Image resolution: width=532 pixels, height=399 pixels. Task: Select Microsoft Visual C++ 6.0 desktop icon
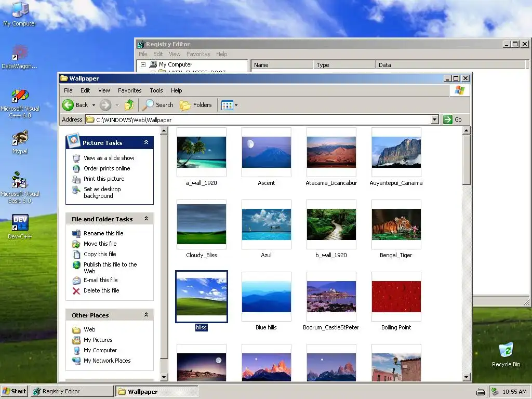tap(20, 103)
